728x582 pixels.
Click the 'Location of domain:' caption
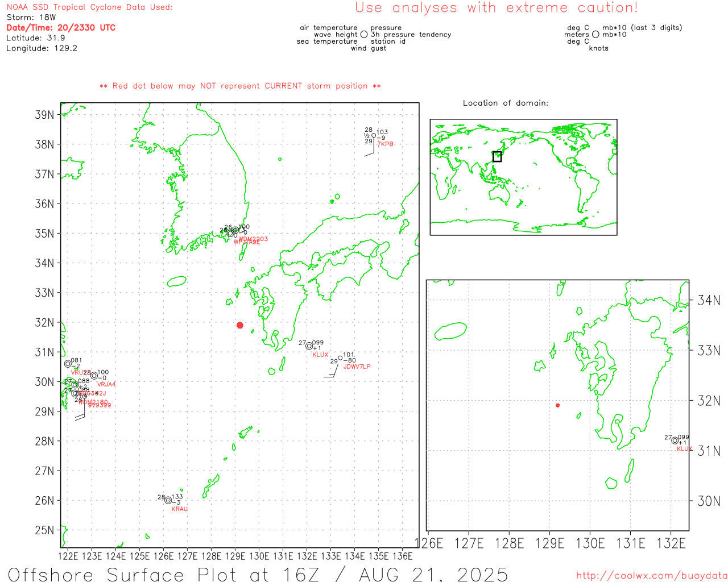coord(506,103)
